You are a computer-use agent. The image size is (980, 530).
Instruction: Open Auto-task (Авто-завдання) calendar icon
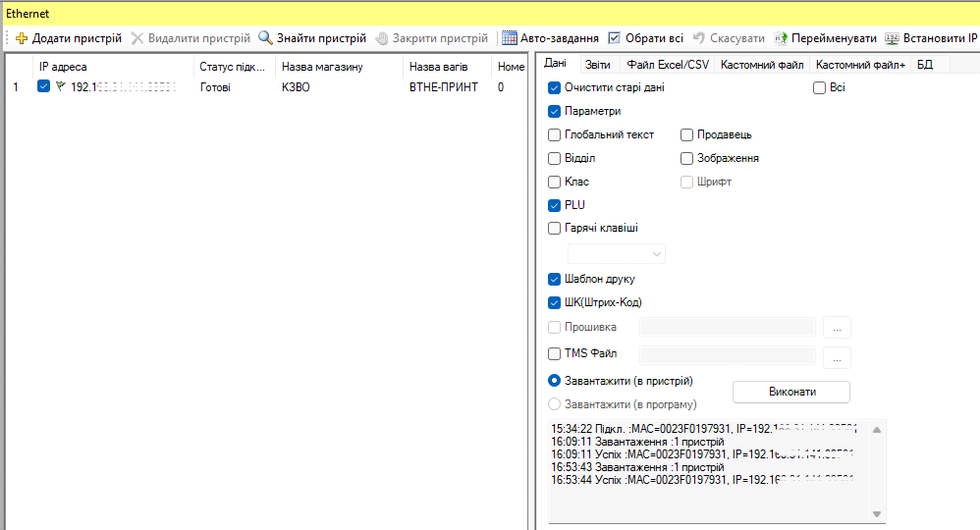click(510, 38)
